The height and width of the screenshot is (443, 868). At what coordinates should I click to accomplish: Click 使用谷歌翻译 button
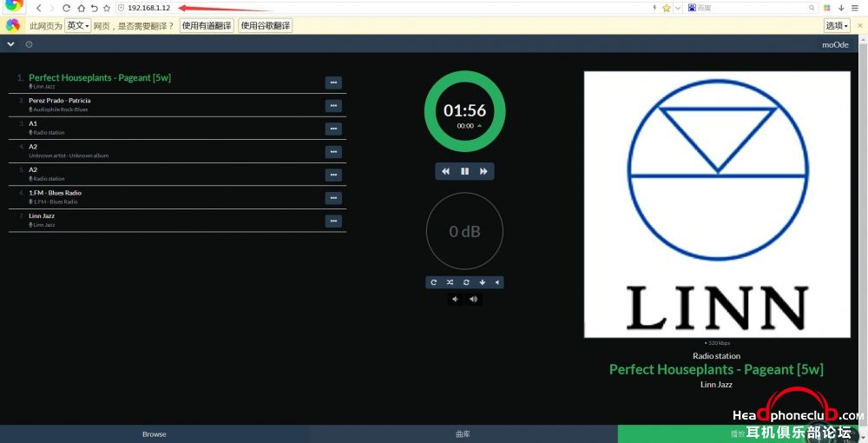(265, 25)
